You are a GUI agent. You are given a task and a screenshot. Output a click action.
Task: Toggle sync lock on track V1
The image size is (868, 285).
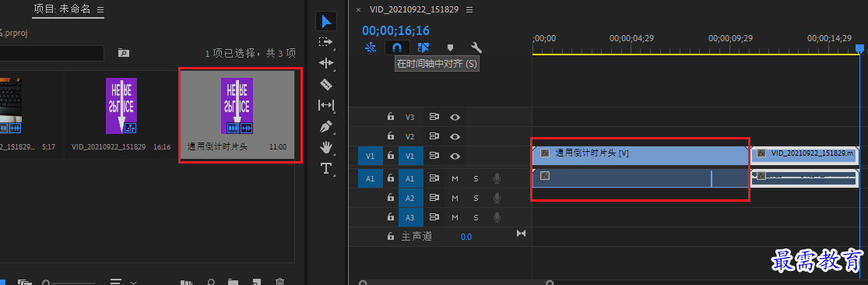click(x=434, y=156)
